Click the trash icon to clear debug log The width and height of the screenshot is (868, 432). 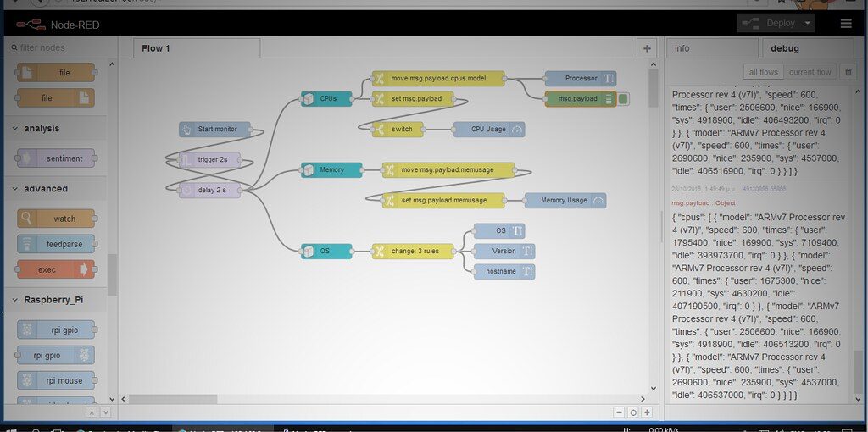click(848, 72)
